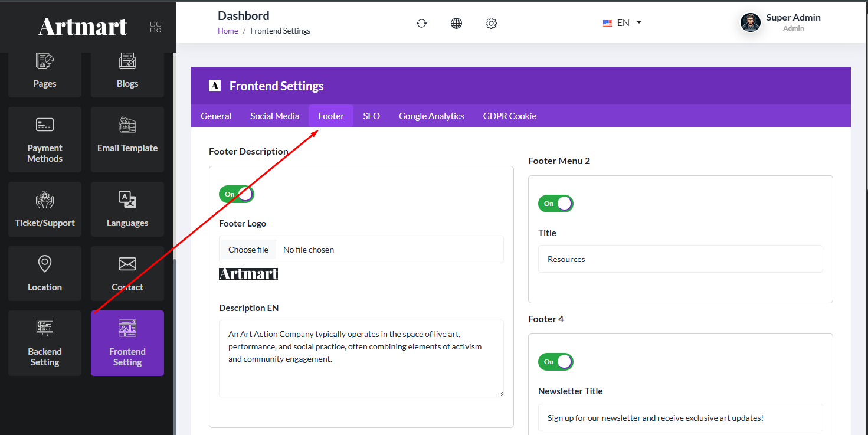868x435 pixels.
Task: Go to Ticket/Support section
Action: click(x=45, y=209)
